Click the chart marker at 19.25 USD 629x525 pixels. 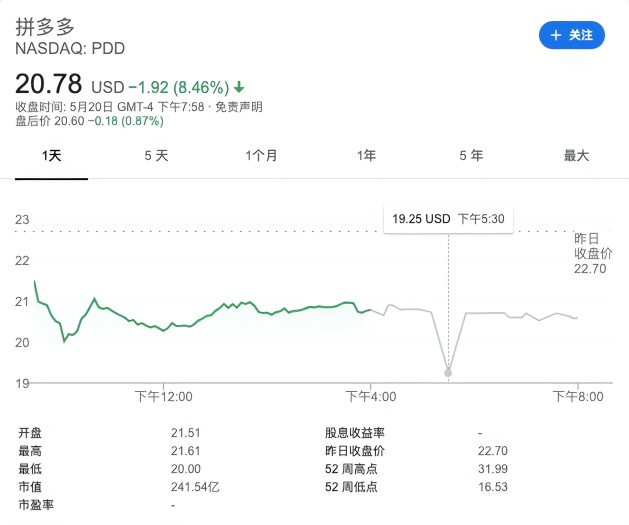pyautogui.click(x=448, y=373)
